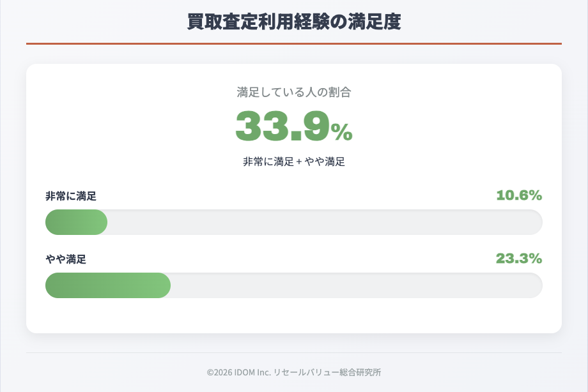The width and height of the screenshot is (588, 392).
Task: Select the 満足している人の割合 subtitle text
Action: [x=294, y=92]
